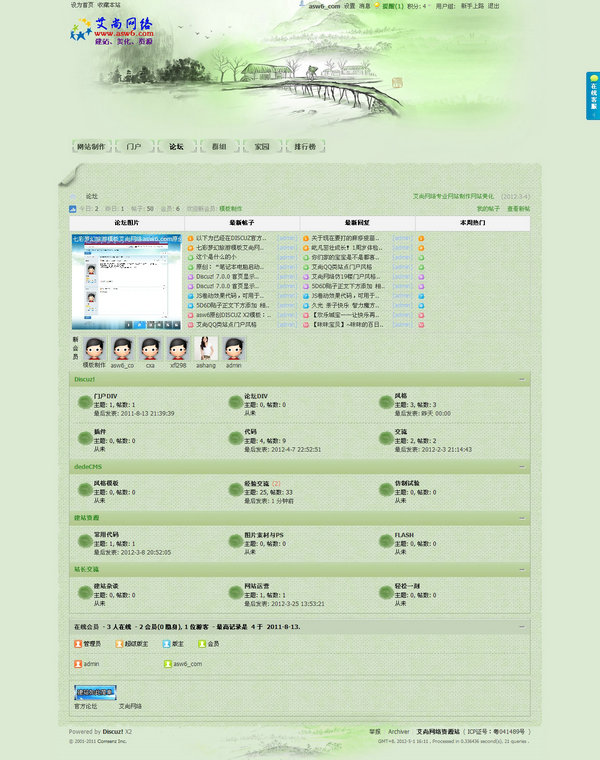Open the Archiver footer link
Viewport: 600px width, 760px height.
[x=398, y=732]
